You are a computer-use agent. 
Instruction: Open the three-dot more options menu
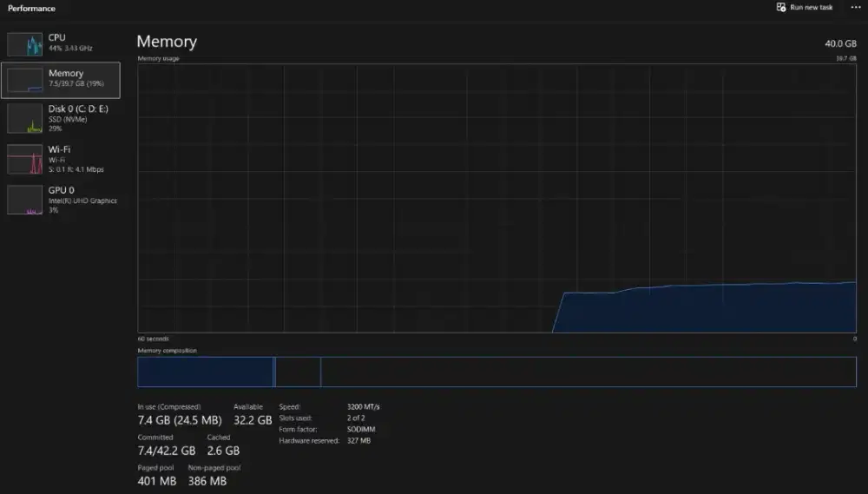pos(855,8)
